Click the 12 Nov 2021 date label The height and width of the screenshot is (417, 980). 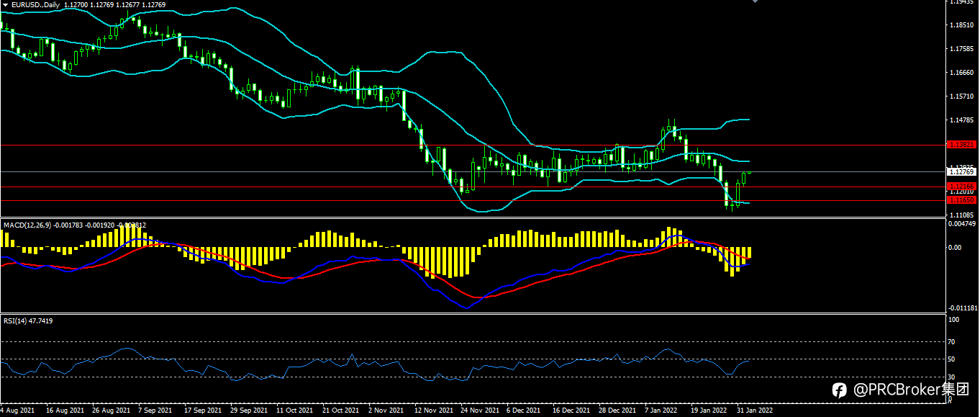[x=435, y=411]
